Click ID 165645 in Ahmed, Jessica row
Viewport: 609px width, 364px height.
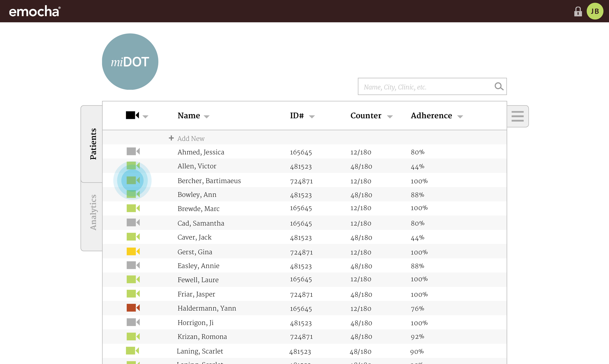(x=301, y=152)
